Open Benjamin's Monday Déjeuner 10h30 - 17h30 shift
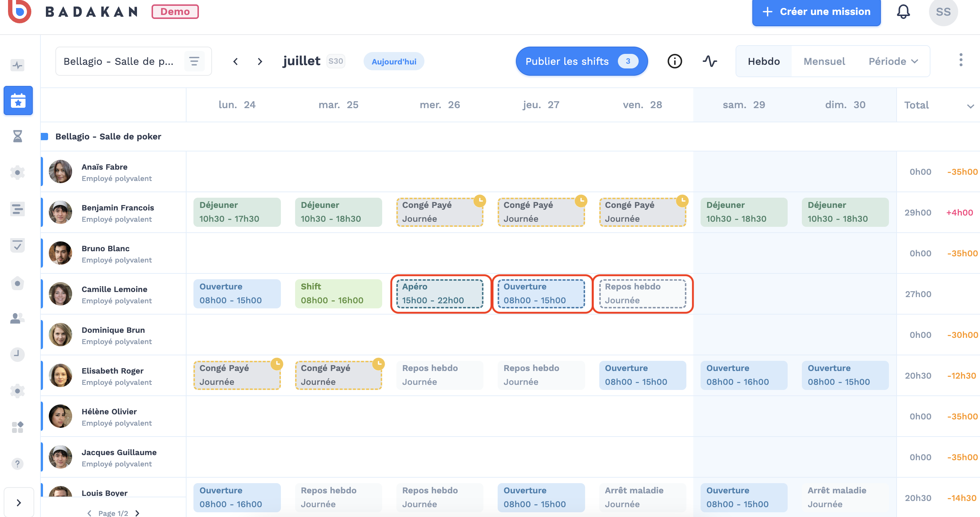Image resolution: width=980 pixels, height=517 pixels. pyautogui.click(x=237, y=212)
